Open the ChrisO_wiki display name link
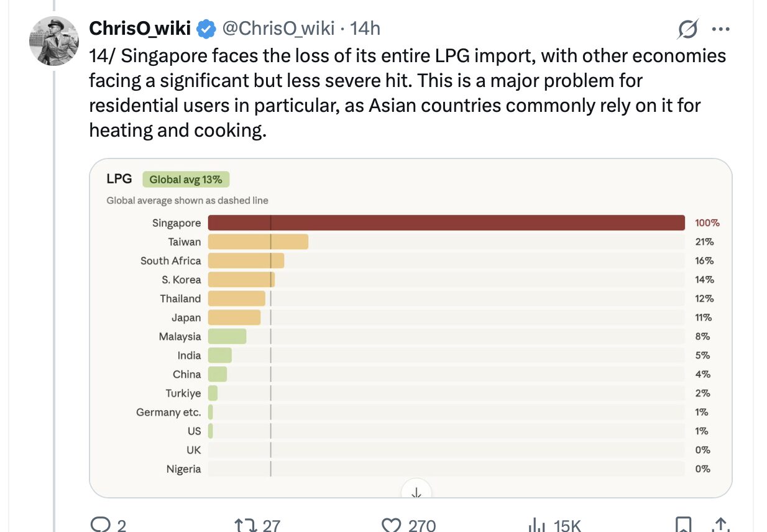Image resolution: width=767 pixels, height=532 pixels. click(x=140, y=28)
